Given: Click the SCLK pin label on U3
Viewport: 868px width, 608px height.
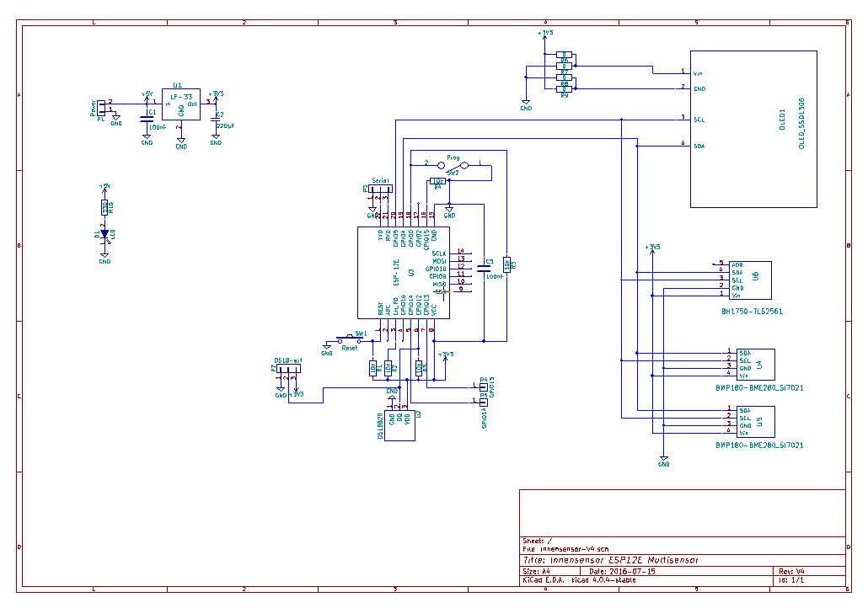Looking at the screenshot, I should pos(439,253).
